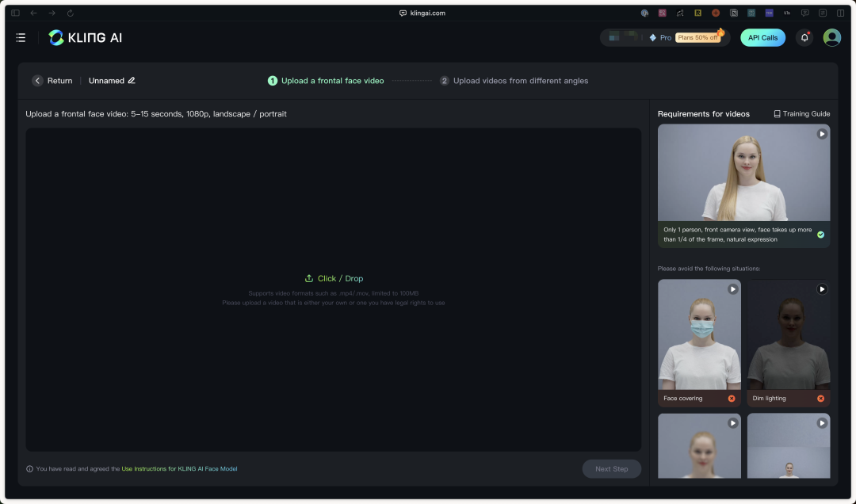Image resolution: width=856 pixels, height=504 pixels.
Task: Open the Notion browser extension
Action: (x=734, y=13)
